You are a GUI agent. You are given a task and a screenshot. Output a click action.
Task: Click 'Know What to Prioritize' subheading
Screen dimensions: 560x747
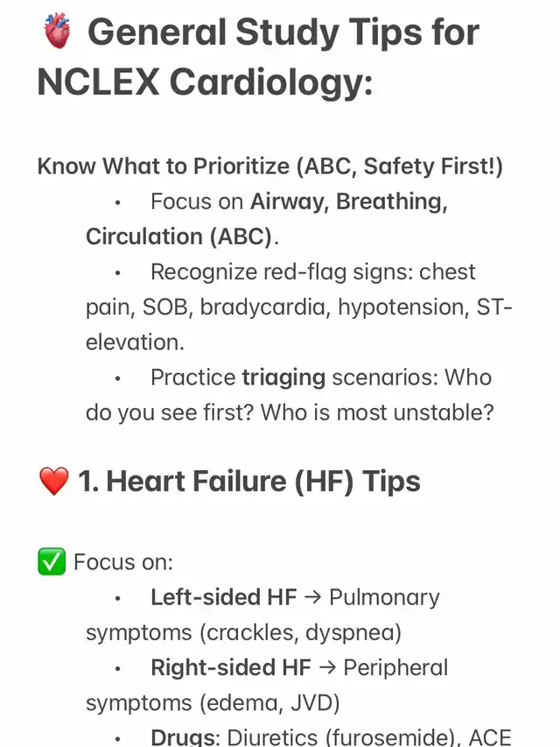point(164,166)
